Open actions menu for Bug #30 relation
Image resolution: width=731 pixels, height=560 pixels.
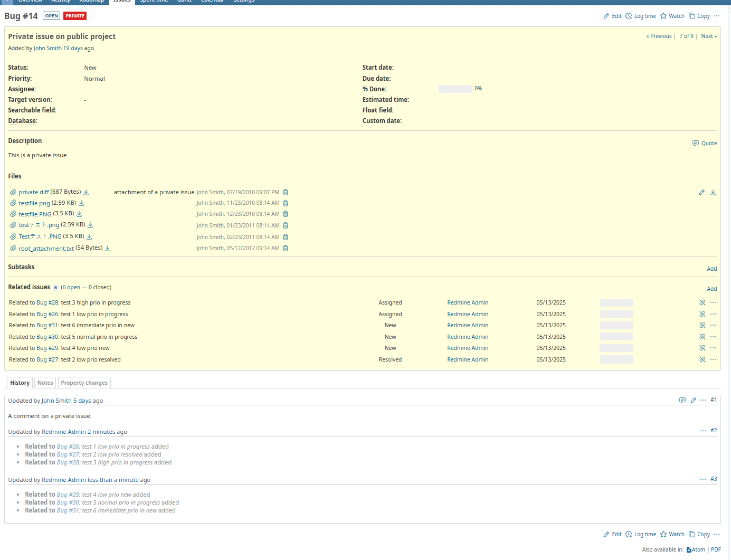click(713, 337)
